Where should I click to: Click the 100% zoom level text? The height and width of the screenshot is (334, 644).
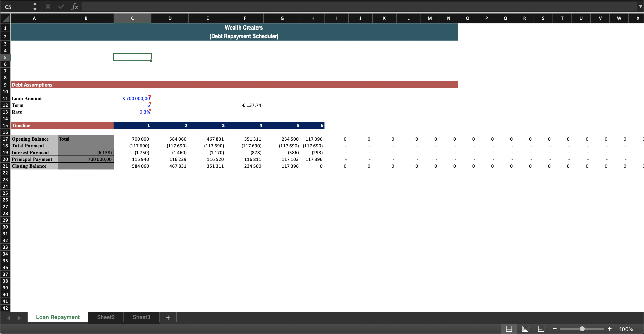pos(626,329)
